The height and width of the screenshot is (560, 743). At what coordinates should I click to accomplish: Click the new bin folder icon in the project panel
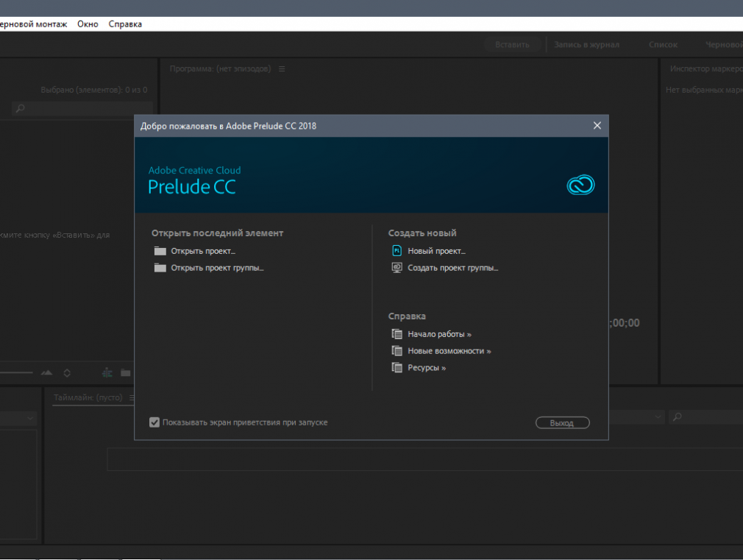point(126,372)
